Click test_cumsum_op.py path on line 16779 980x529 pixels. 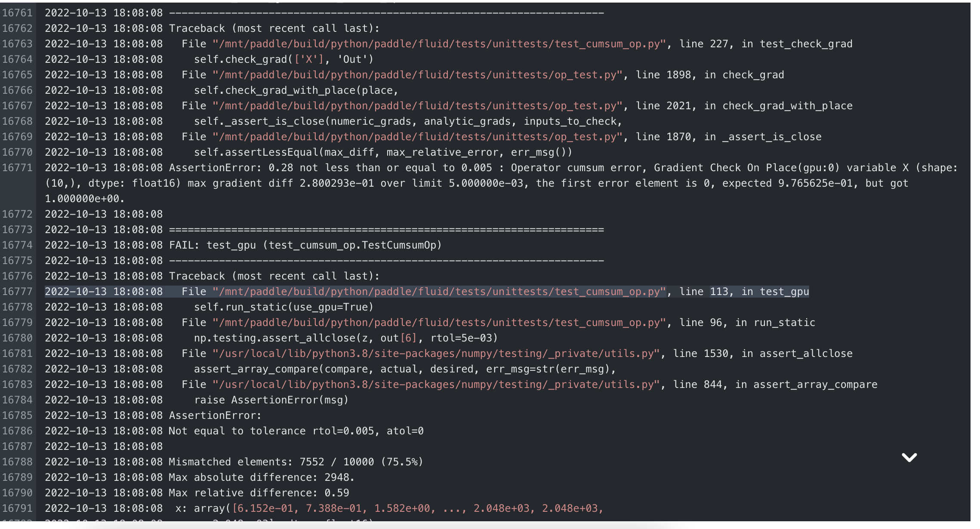pos(439,323)
